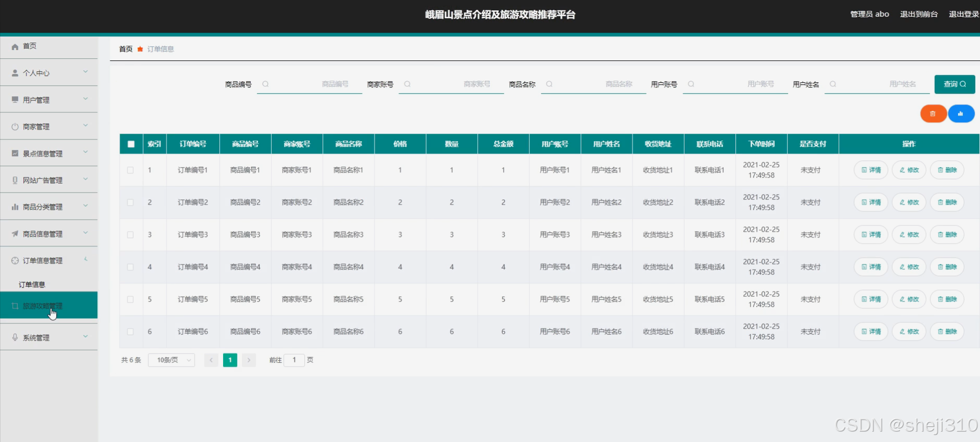This screenshot has width=980, height=442.
Task: Collapse the 订单信息管理 menu chevron
Action: click(x=85, y=259)
